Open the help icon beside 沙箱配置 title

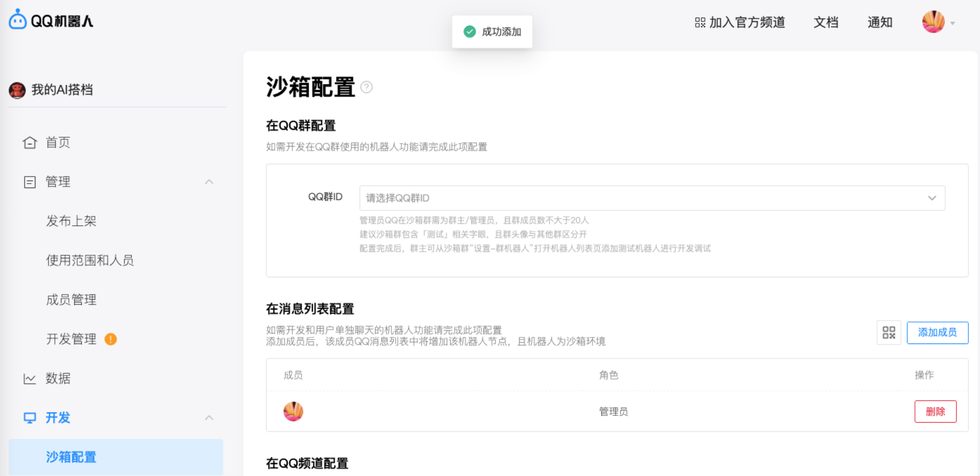point(366,87)
